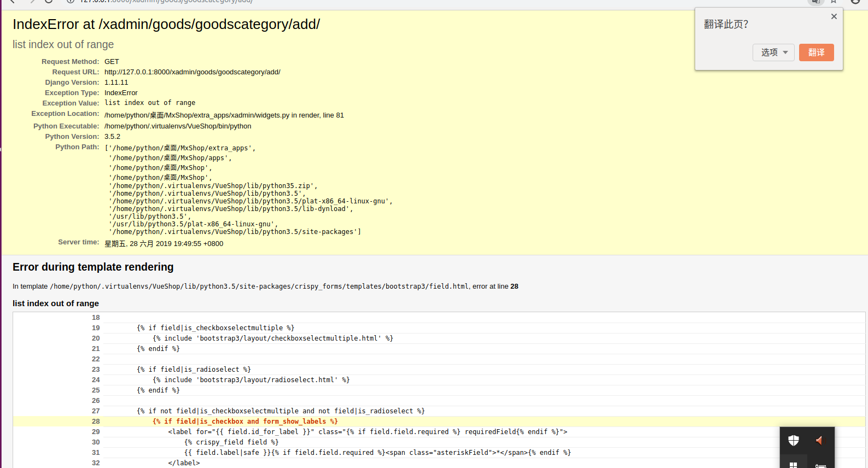Click the Python Executable path value
Viewport: 868px width, 468px height.
178,126
